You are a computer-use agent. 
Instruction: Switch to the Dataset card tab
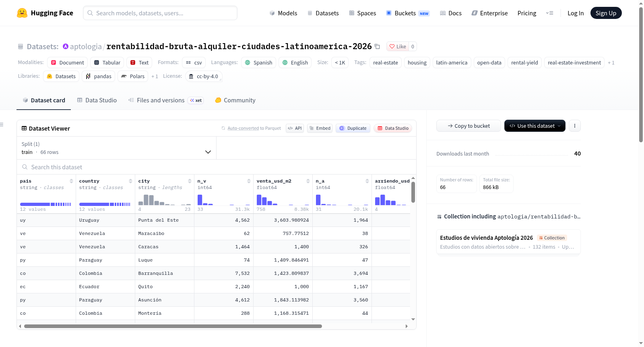tap(44, 100)
